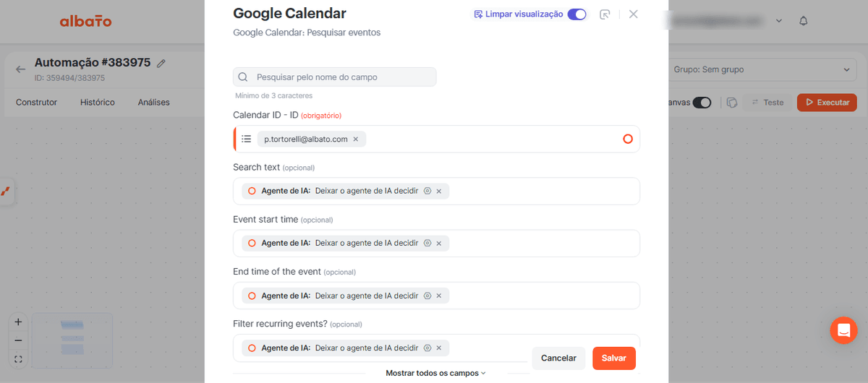Open settings gear on Event start time chip
Image resolution: width=868 pixels, height=383 pixels.
(427, 243)
